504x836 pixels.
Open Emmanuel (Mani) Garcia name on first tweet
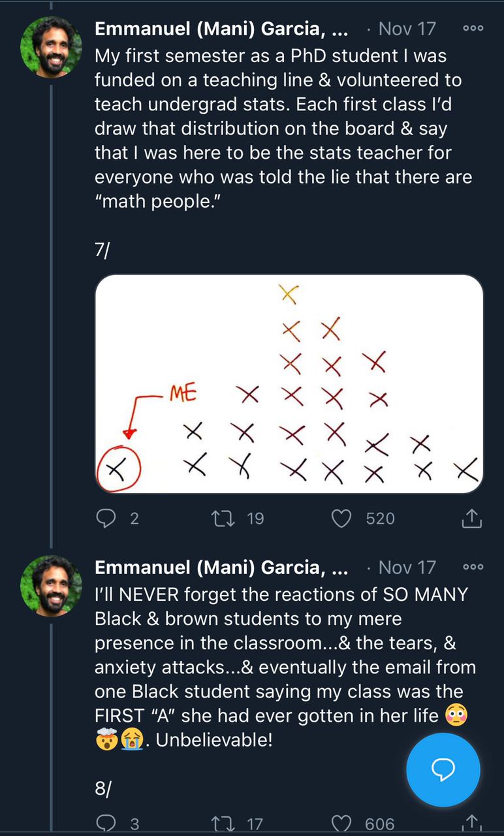coord(221,29)
